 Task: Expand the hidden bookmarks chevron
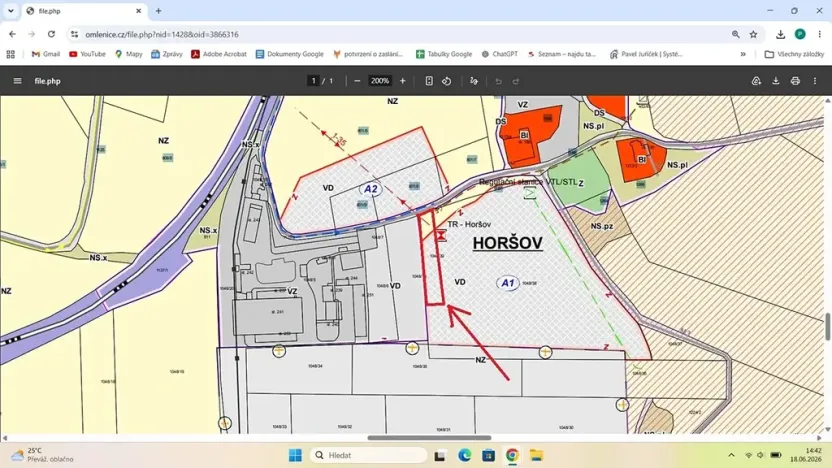743,54
